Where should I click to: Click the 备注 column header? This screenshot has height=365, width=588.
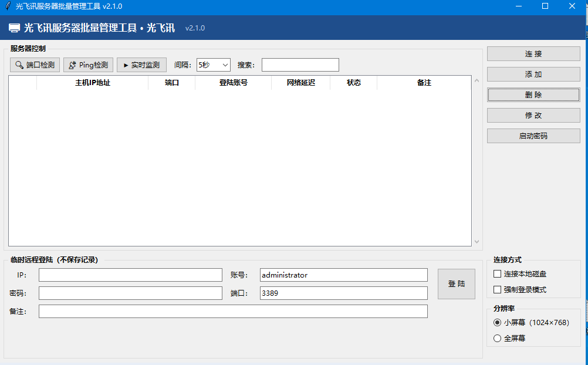pyautogui.click(x=424, y=83)
